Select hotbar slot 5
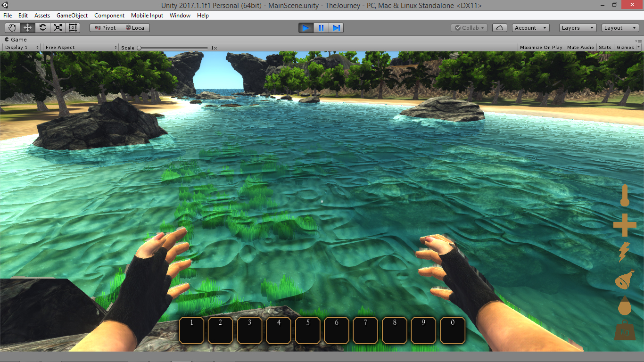644x362 pixels. [x=308, y=330]
